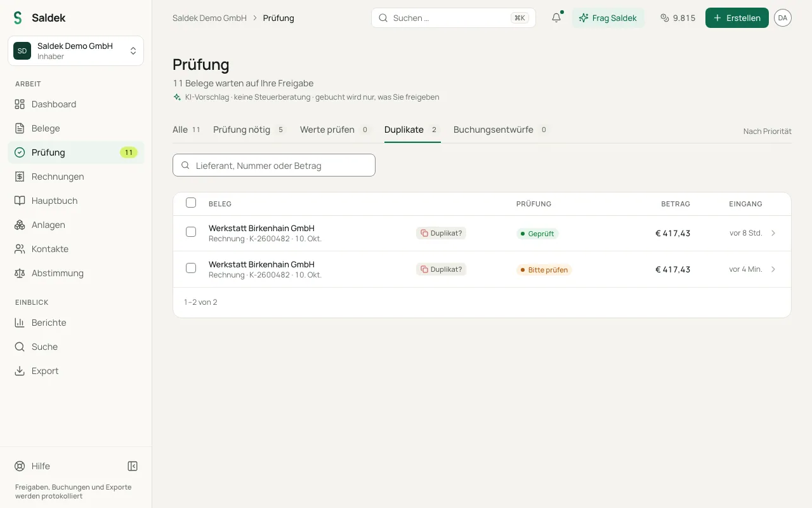
Task: Open Prüfung in the sidebar
Action: (76, 152)
